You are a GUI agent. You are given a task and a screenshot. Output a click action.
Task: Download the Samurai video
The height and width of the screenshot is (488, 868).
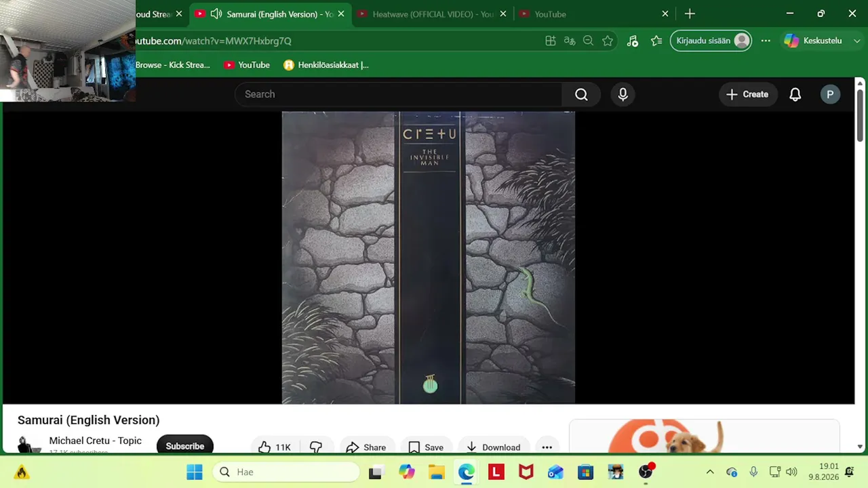click(494, 447)
